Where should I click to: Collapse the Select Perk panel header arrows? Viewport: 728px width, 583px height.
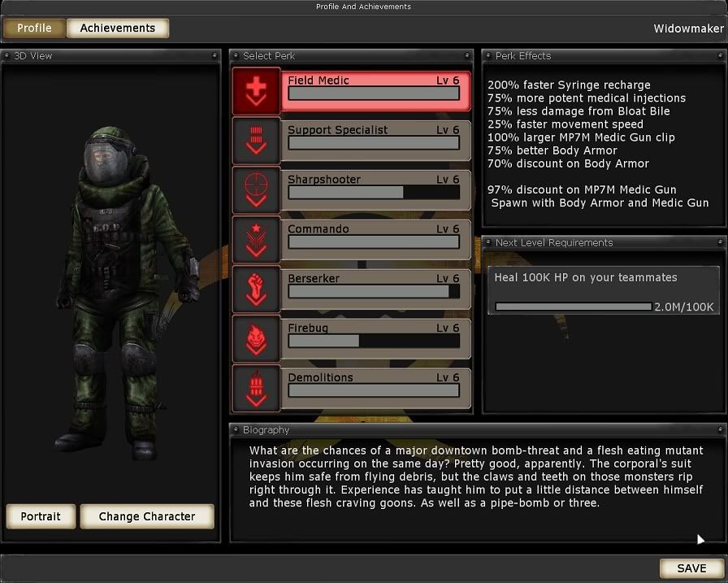pos(467,56)
